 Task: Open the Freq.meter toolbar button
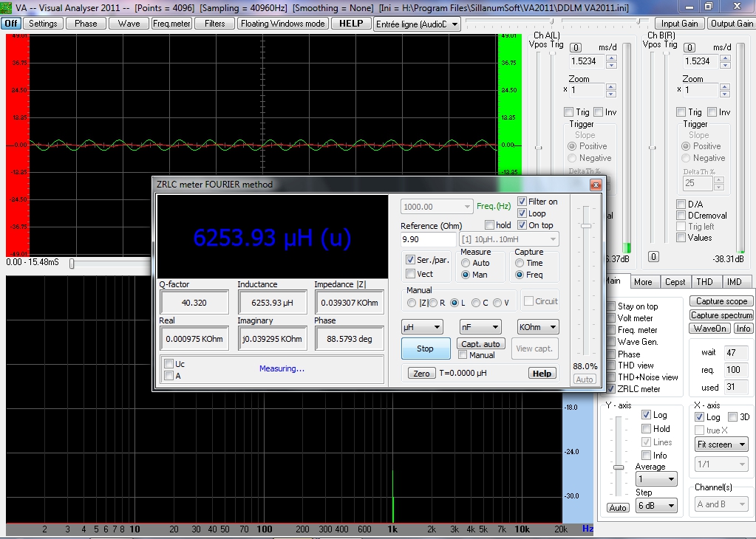[171, 24]
